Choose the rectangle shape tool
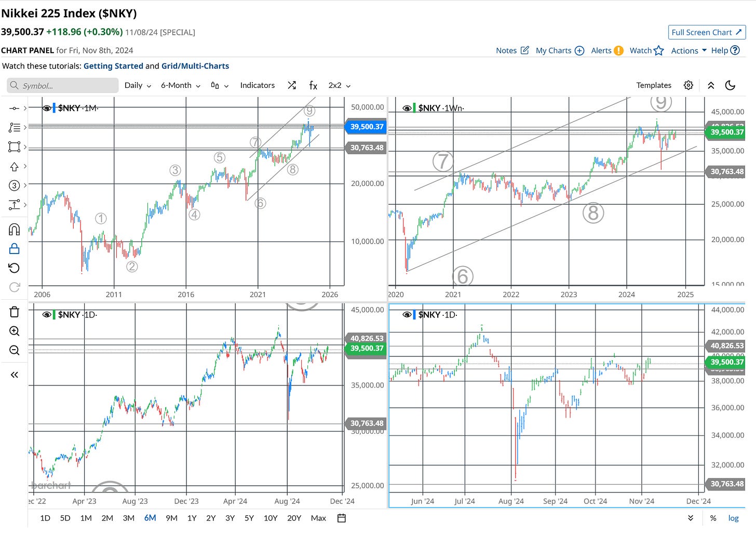Viewport: 756px width, 533px height. pyautogui.click(x=14, y=146)
